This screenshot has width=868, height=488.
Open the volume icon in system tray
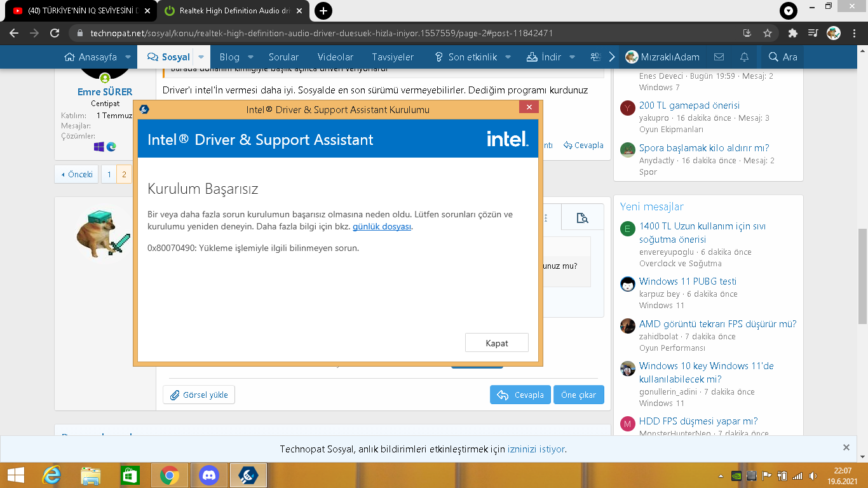[813, 475]
